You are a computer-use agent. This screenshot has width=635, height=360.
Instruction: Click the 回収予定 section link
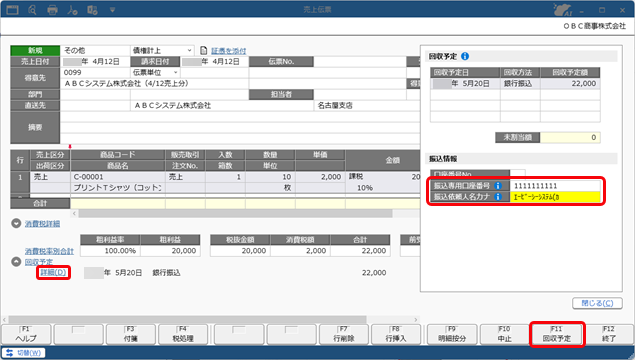coord(38,262)
